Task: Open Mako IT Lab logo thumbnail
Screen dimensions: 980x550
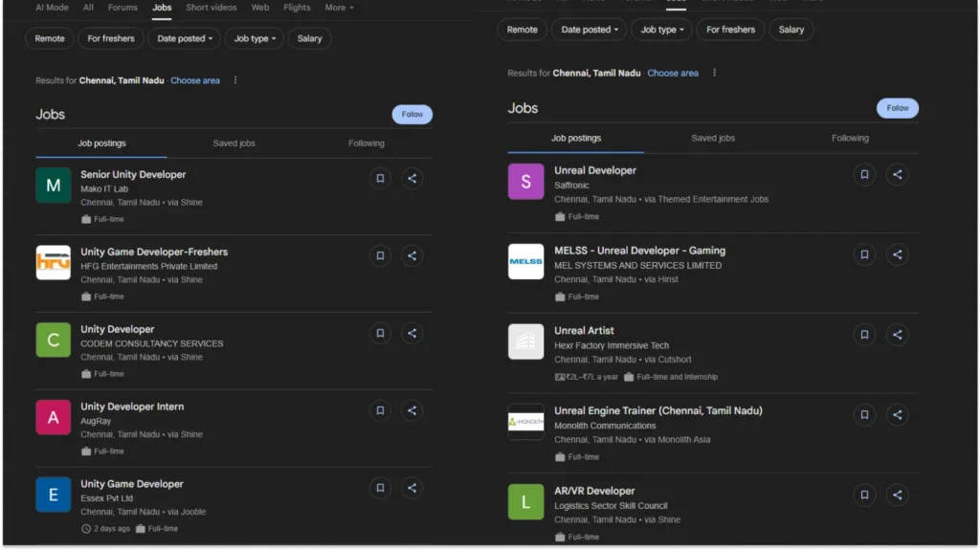Action: pyautogui.click(x=54, y=185)
